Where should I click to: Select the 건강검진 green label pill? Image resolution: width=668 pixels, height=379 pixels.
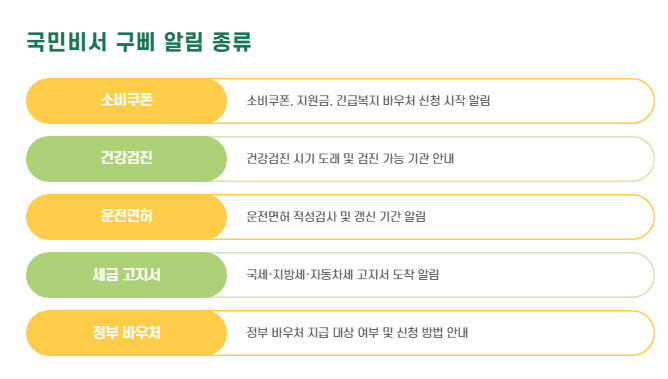point(127,159)
